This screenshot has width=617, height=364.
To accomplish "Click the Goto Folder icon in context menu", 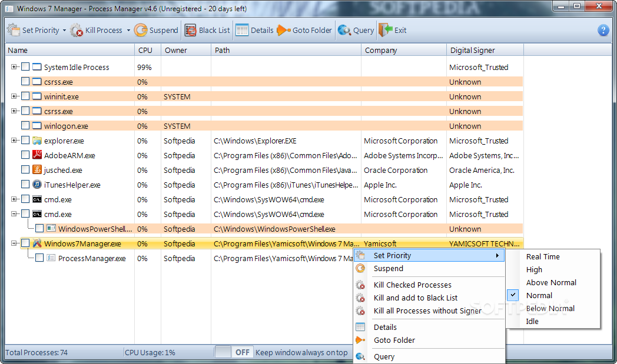I will (x=360, y=340).
